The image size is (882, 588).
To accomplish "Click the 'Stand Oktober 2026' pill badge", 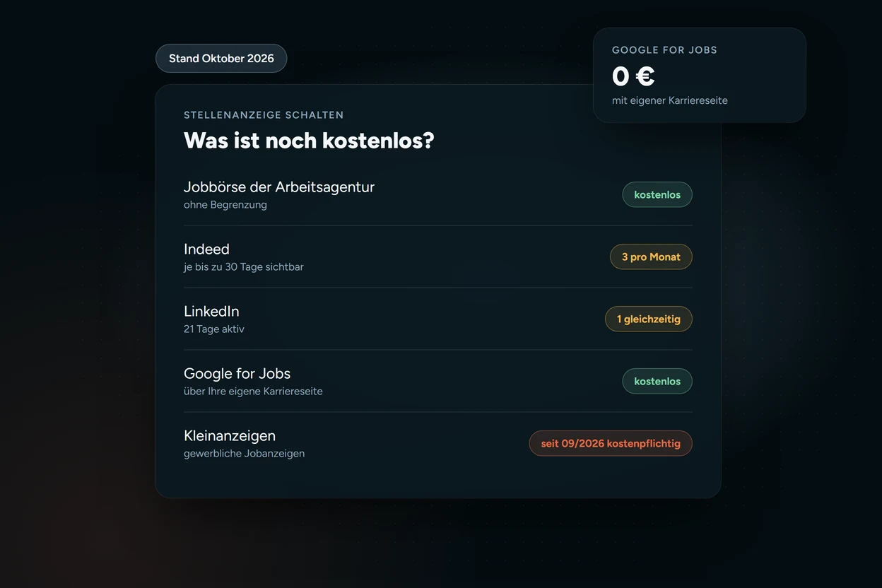I will [221, 58].
